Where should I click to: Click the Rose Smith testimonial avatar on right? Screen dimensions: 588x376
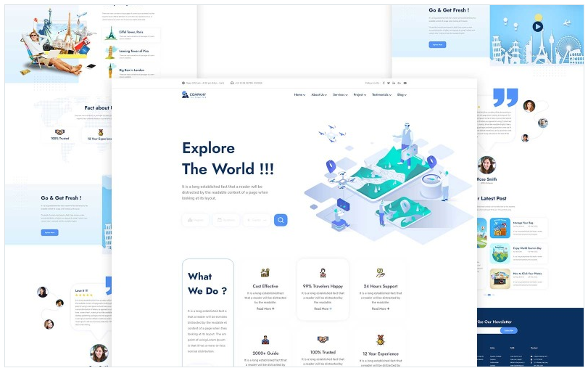coord(486,165)
